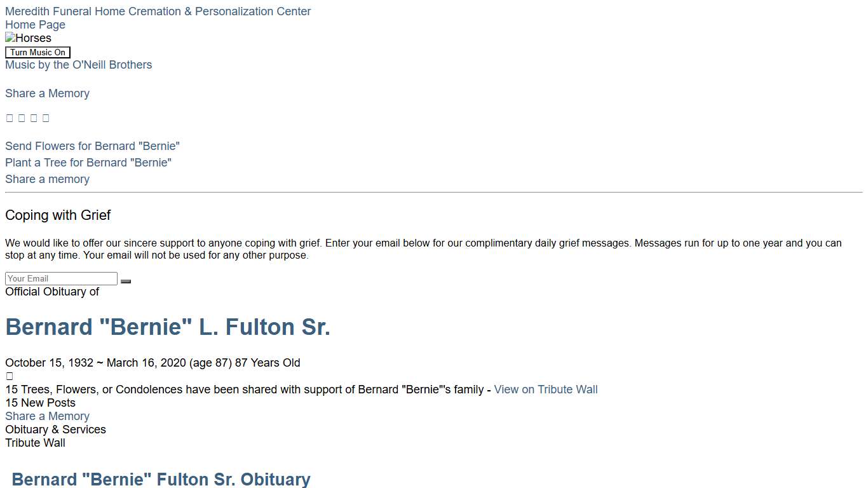This screenshot has width=868, height=488.
Task: Click the third of four share icons
Action: pyautogui.click(x=34, y=118)
